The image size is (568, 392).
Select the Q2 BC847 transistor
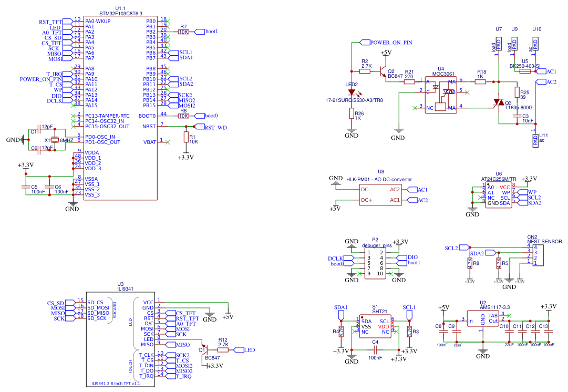[383, 74]
